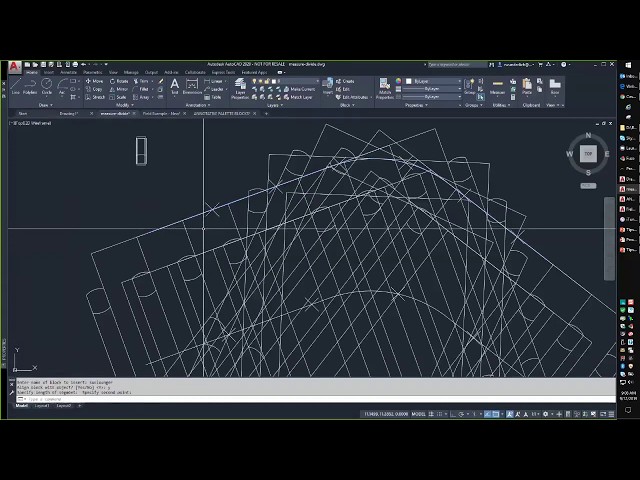Click the Group icon
Image resolution: width=640 pixels, height=480 pixels.
[469, 87]
